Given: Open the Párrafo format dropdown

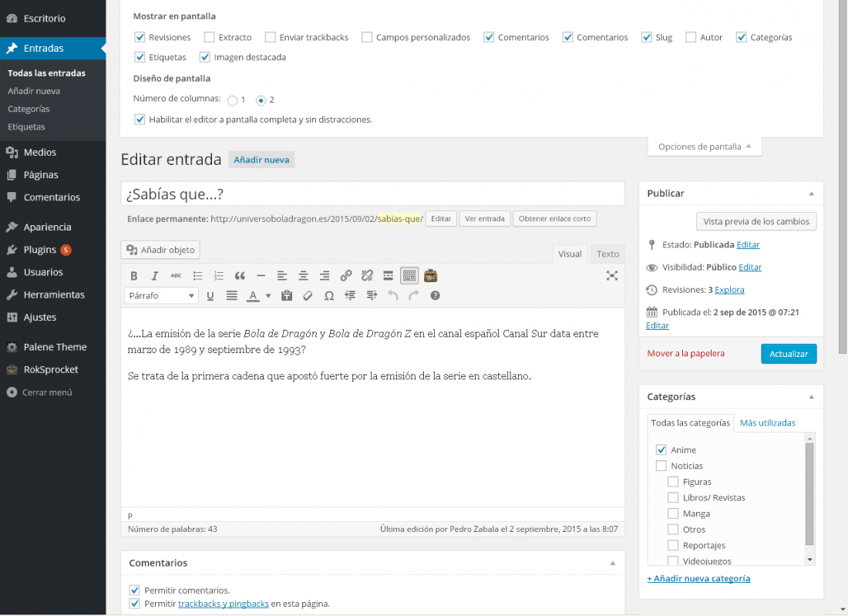Looking at the screenshot, I should click(x=162, y=296).
